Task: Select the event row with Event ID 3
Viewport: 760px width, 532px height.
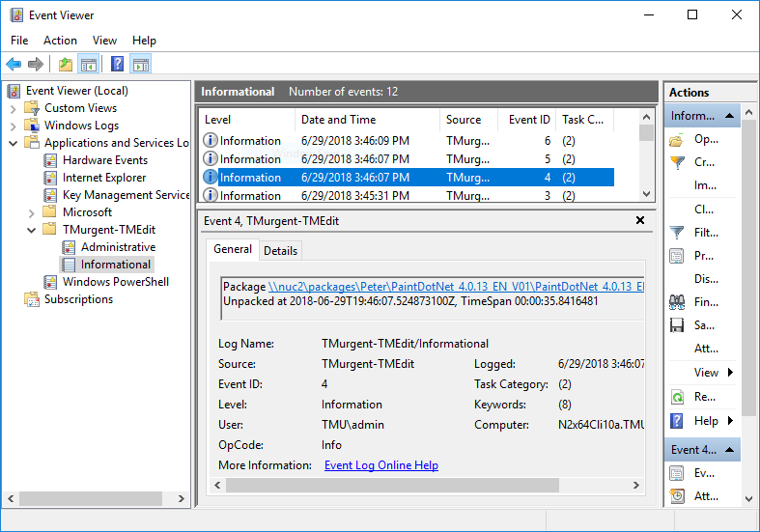Action: coord(408,196)
